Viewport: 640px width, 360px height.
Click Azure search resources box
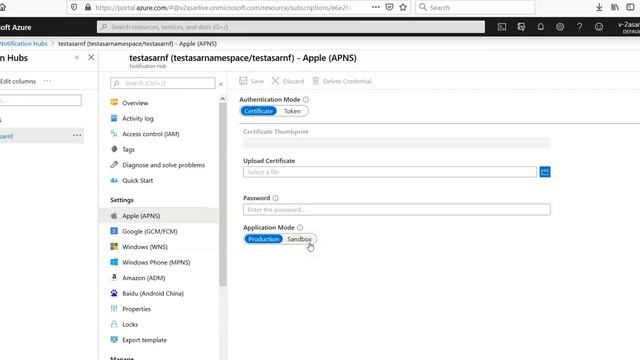(291, 27)
